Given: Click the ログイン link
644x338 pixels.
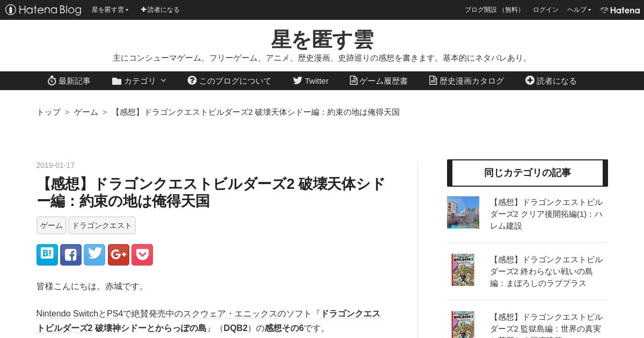Looking at the screenshot, I should tap(545, 10).
